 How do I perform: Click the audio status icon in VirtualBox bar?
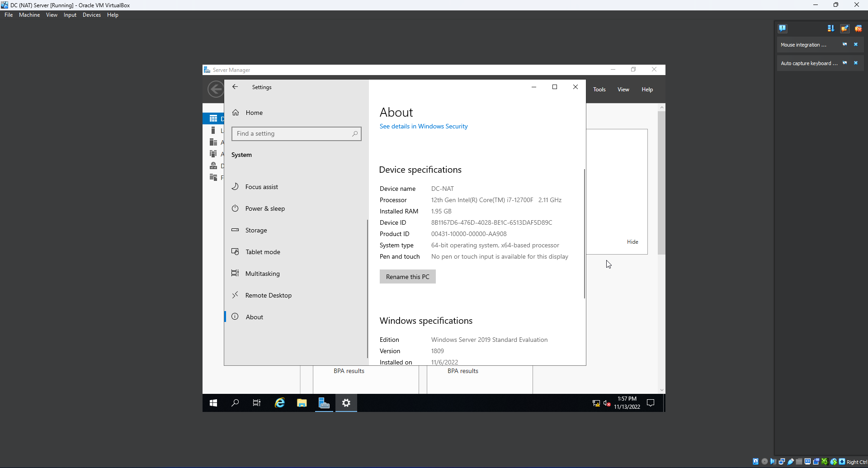pyautogui.click(x=773, y=462)
